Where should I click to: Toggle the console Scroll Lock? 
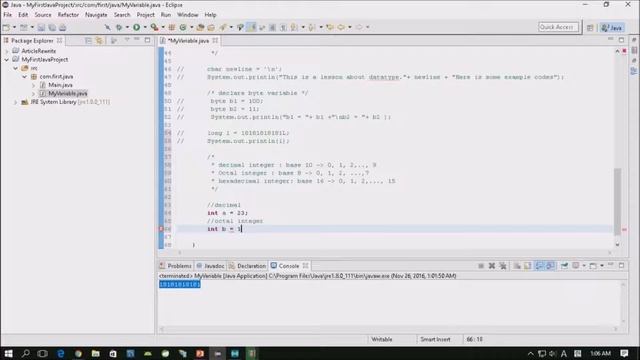pyautogui.click(x=527, y=266)
